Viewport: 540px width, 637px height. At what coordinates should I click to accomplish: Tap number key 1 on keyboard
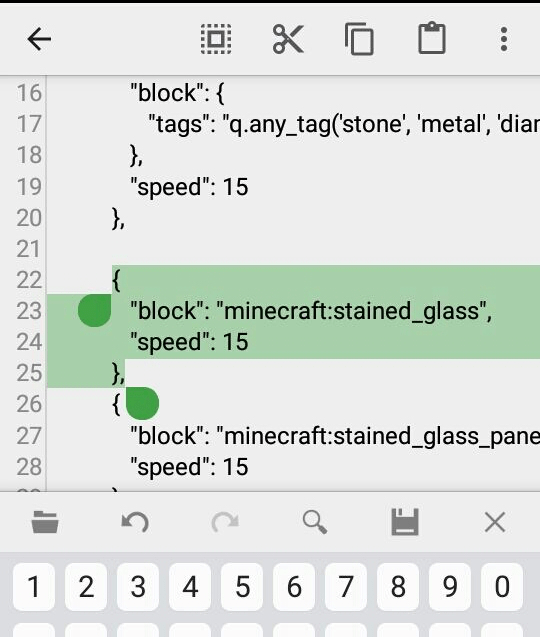click(34, 587)
